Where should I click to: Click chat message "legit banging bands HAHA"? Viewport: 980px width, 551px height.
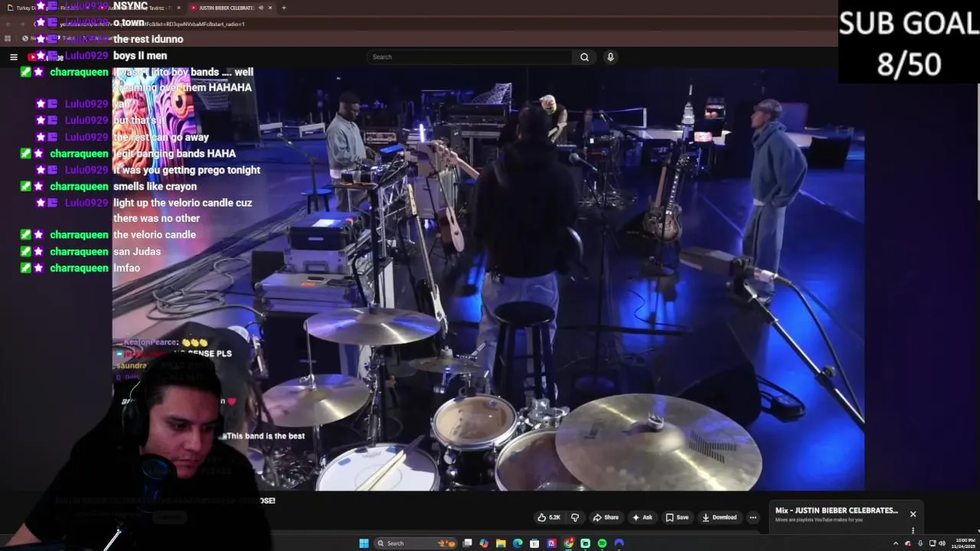(175, 153)
